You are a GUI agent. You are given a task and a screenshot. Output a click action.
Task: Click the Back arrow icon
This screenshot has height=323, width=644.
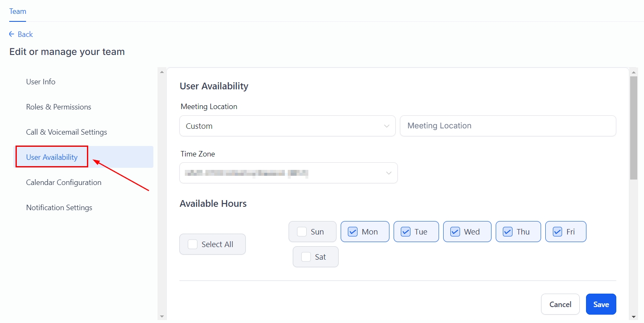coord(12,34)
